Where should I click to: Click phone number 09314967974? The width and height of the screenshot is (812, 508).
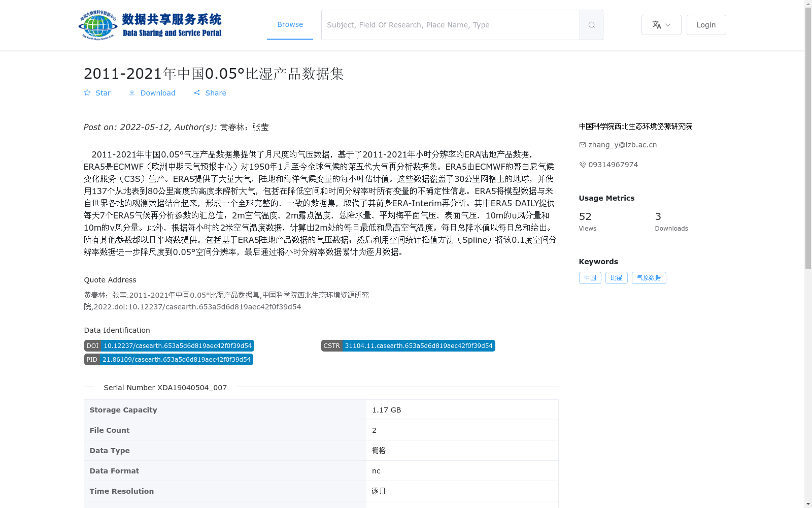point(613,165)
